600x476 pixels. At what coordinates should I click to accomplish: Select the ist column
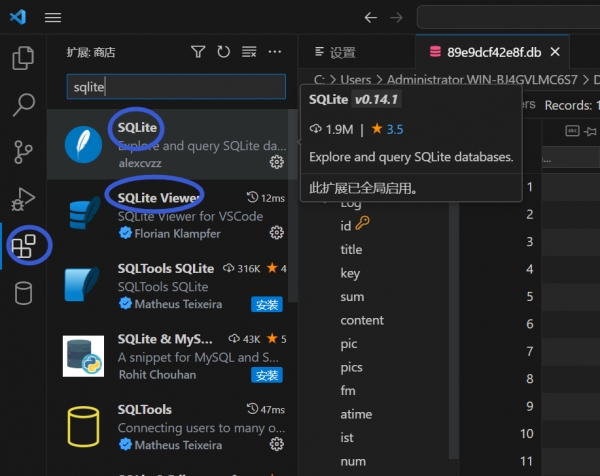(x=347, y=438)
